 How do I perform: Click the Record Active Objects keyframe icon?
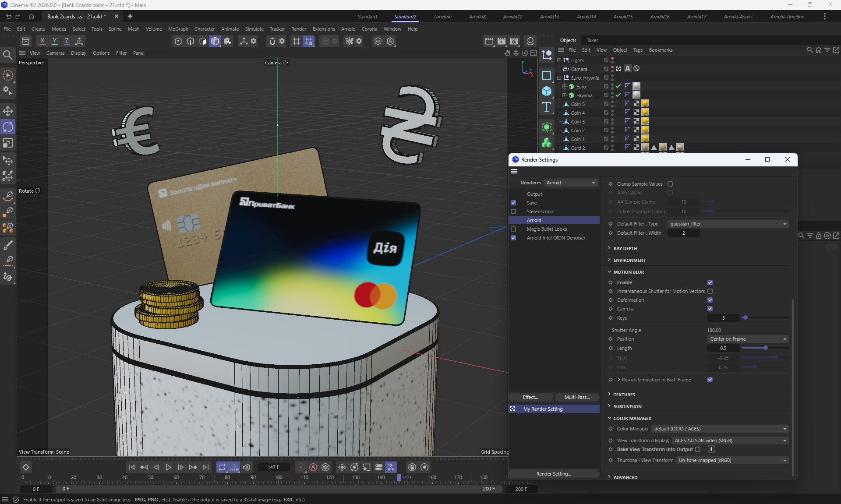tap(300, 467)
